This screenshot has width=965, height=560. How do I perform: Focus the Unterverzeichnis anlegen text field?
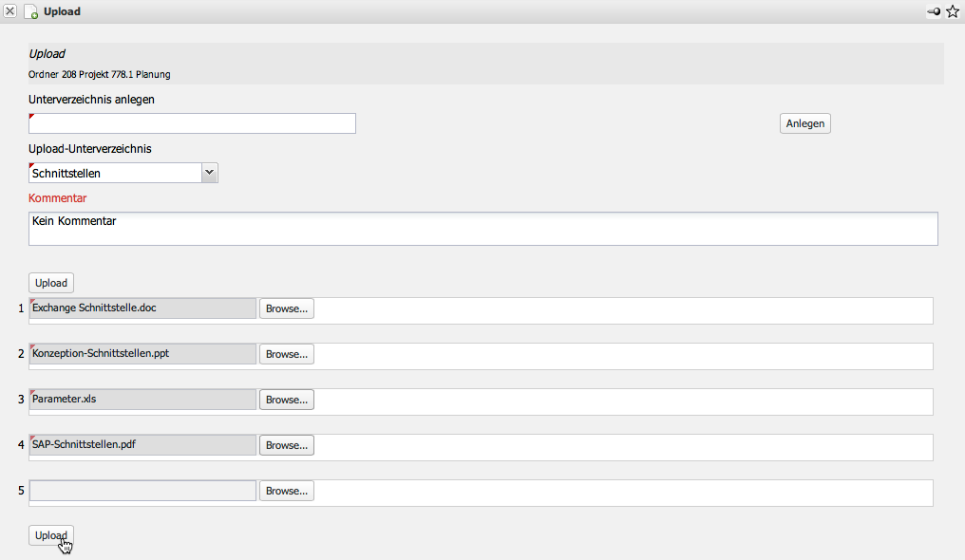point(192,123)
